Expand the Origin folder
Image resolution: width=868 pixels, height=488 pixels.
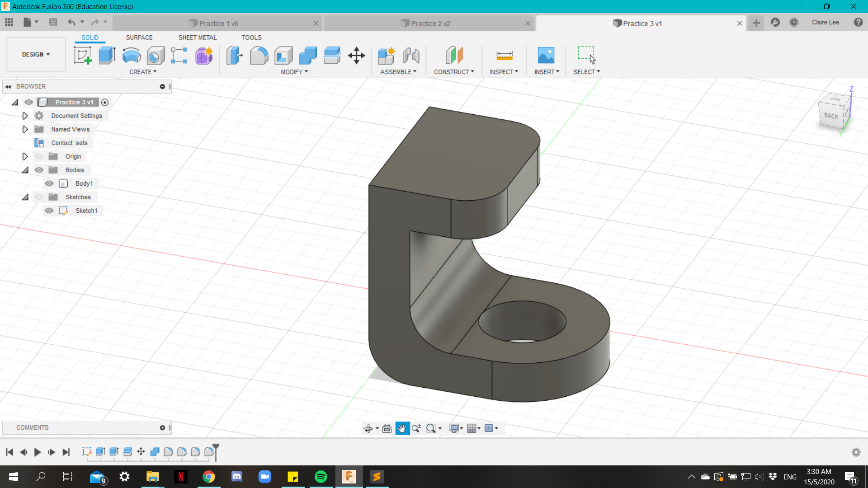click(25, 156)
